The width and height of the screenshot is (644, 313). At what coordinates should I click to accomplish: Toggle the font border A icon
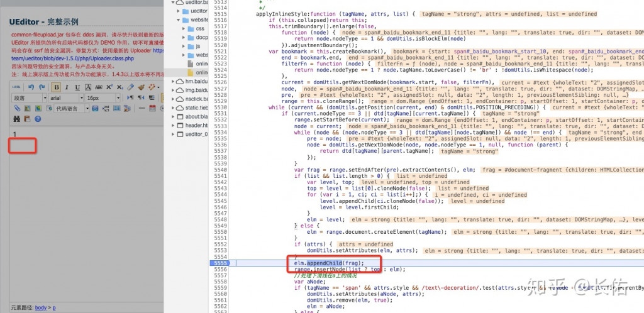point(88,87)
